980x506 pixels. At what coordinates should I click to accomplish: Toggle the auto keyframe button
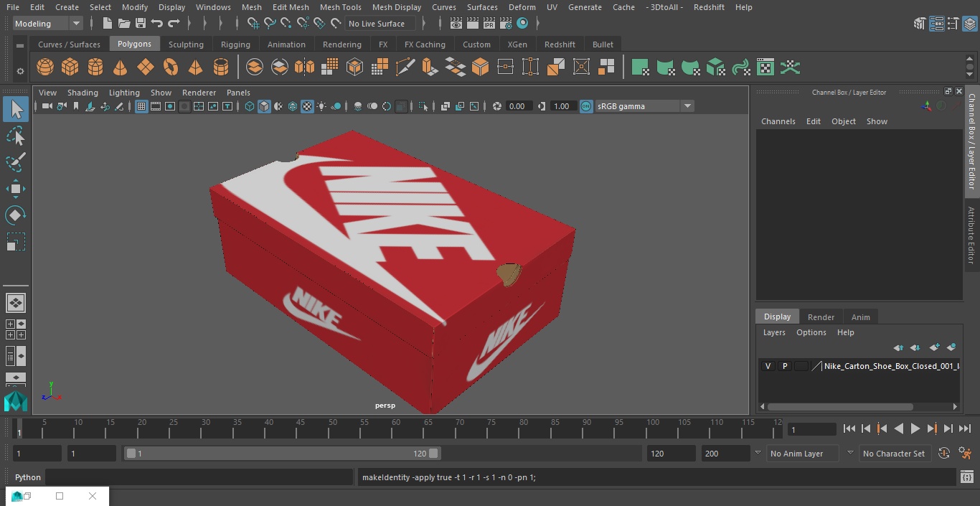pyautogui.click(x=944, y=454)
